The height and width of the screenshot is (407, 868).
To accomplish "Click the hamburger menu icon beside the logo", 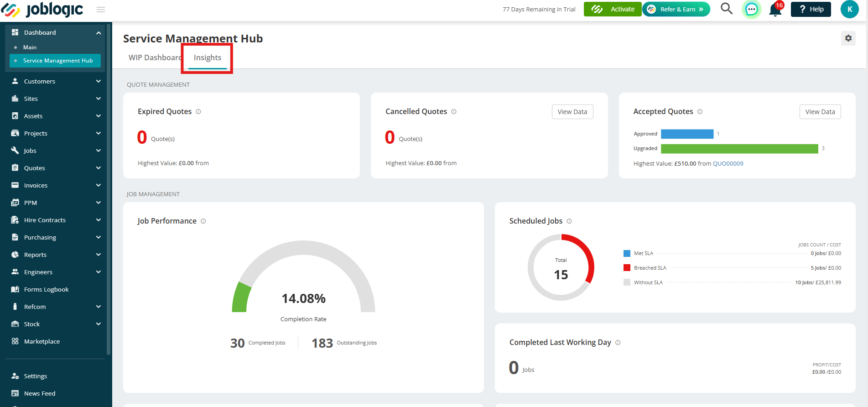I will [101, 10].
